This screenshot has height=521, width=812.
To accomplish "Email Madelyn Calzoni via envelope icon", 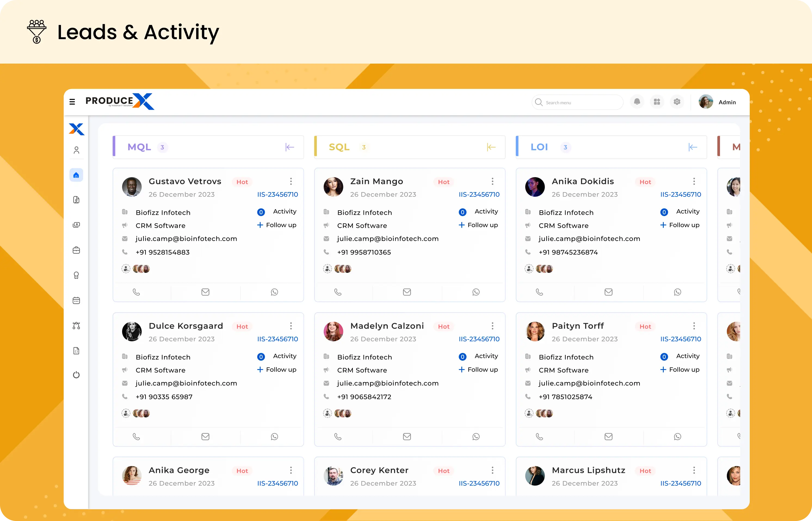I will (x=407, y=436).
